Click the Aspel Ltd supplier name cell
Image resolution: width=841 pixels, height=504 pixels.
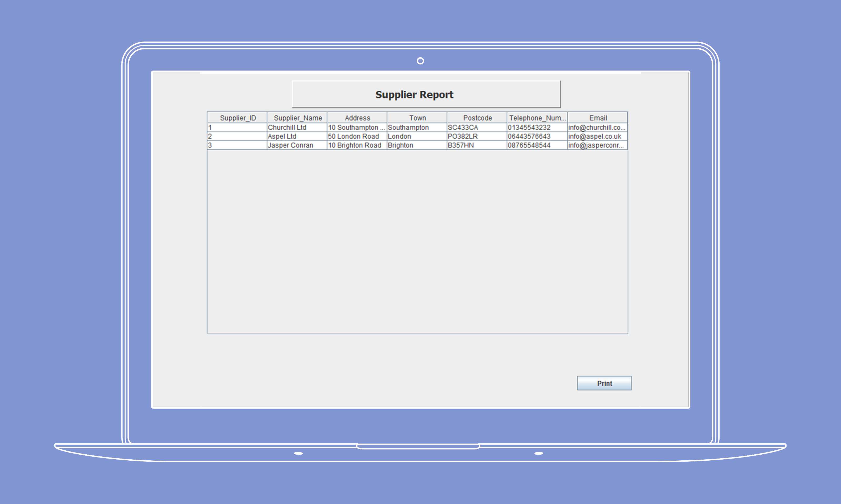click(x=297, y=136)
